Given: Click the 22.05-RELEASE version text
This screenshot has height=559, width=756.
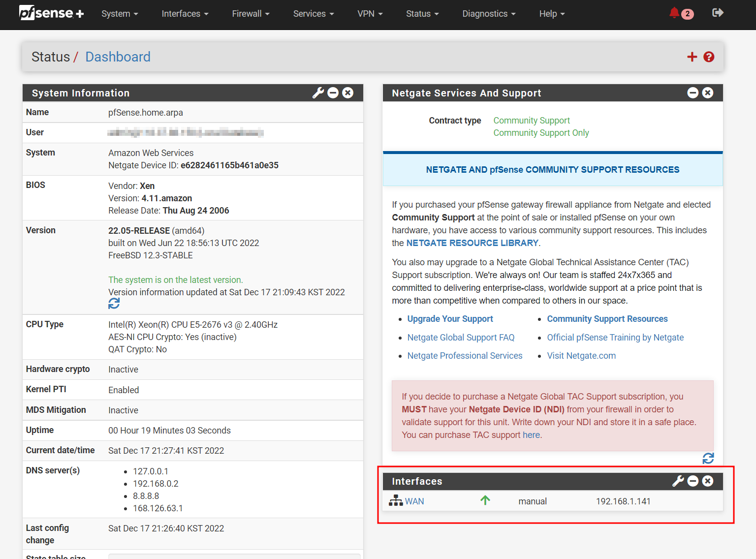Looking at the screenshot, I should pos(139,231).
